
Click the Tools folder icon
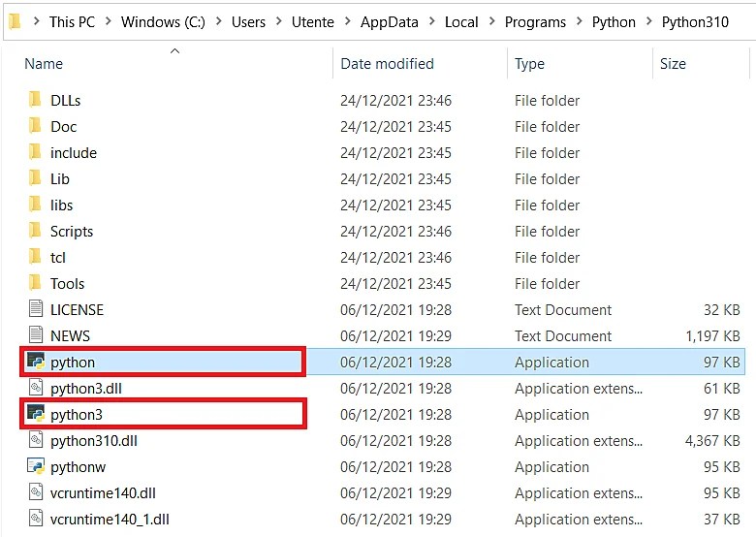pyautogui.click(x=35, y=283)
